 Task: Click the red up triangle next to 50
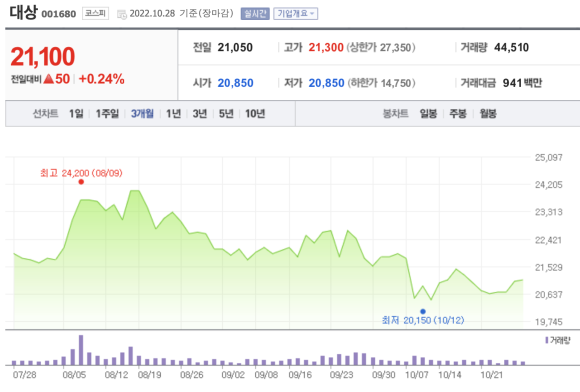click(48, 79)
